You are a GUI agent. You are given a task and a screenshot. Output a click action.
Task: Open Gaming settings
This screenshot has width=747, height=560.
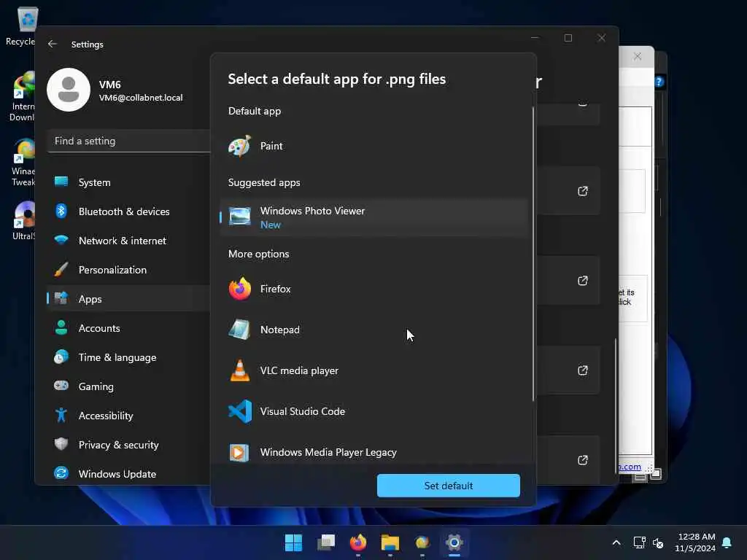(x=128, y=386)
